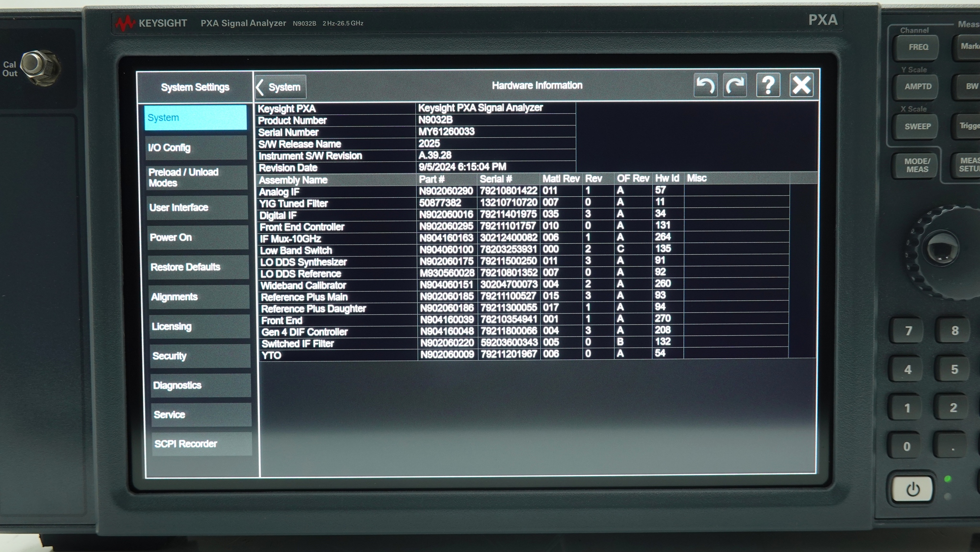Go back using the System chevron button
The image size is (980, 552).
point(280,87)
